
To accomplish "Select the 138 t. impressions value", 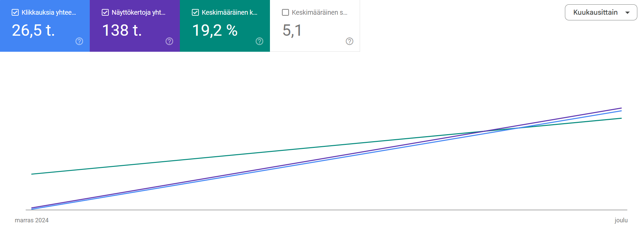I will (x=122, y=30).
